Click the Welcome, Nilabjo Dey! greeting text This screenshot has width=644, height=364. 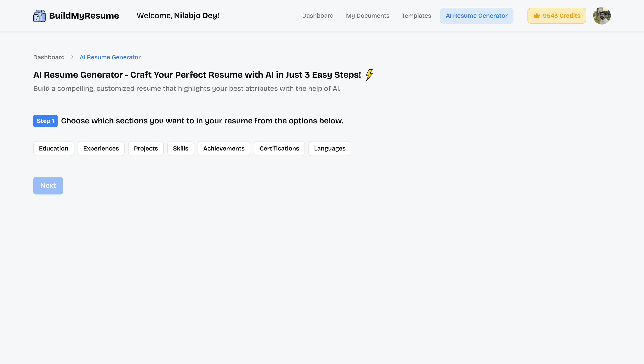[178, 16]
